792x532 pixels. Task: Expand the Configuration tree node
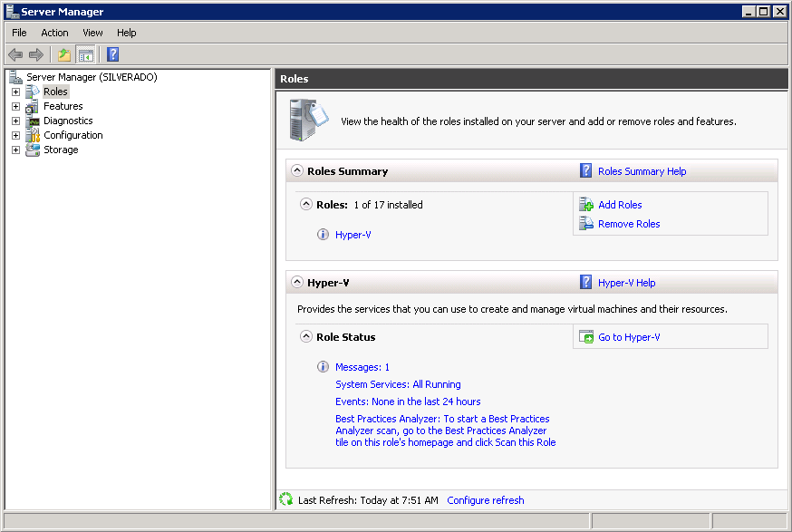point(15,135)
